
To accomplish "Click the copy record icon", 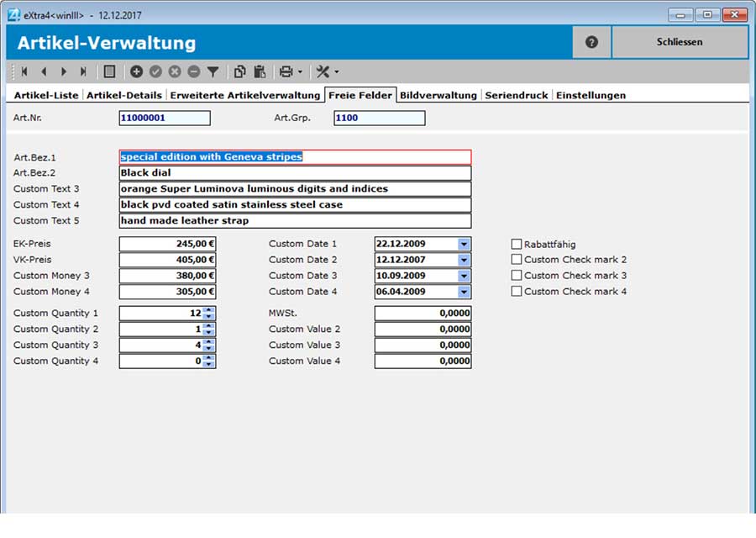I will [x=239, y=71].
